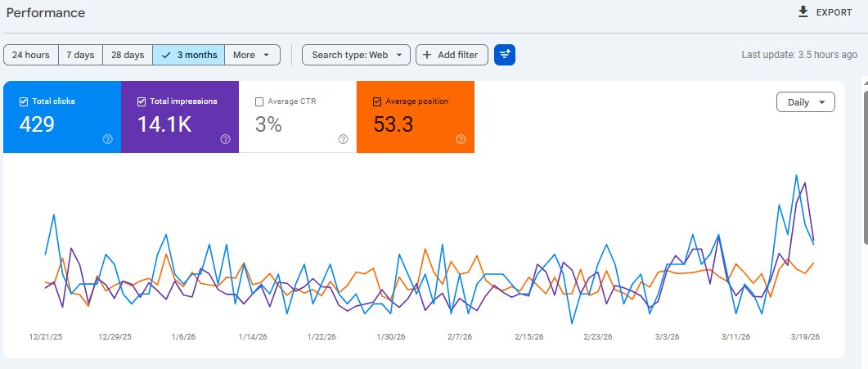The image size is (868, 369).
Task: Click the Average position value 53.3
Action: (x=393, y=124)
